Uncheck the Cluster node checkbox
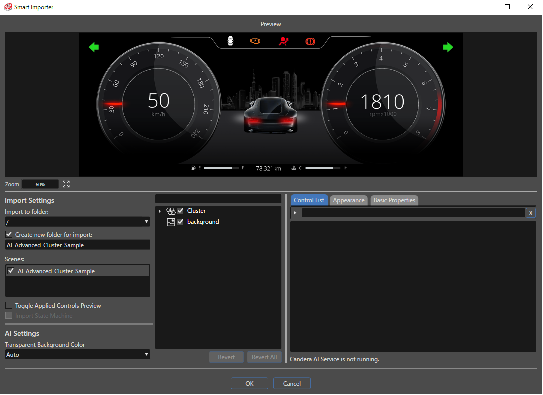 180,211
